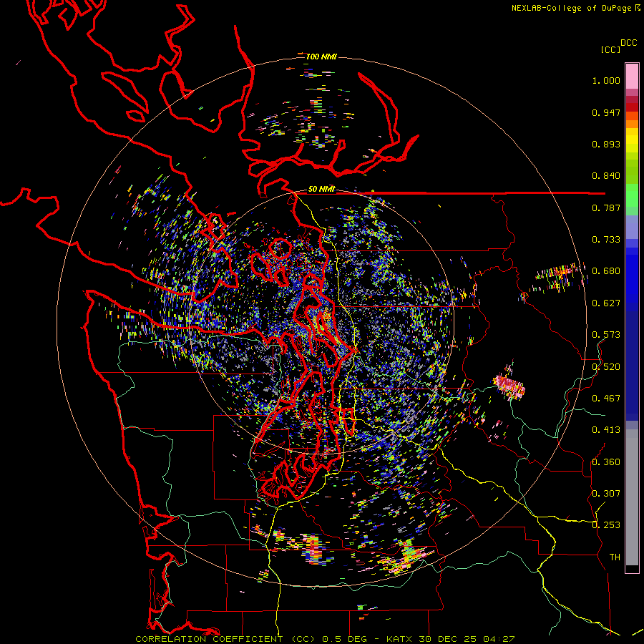Click the pink top segment of color bar
644x644 pixels.
point(632,76)
